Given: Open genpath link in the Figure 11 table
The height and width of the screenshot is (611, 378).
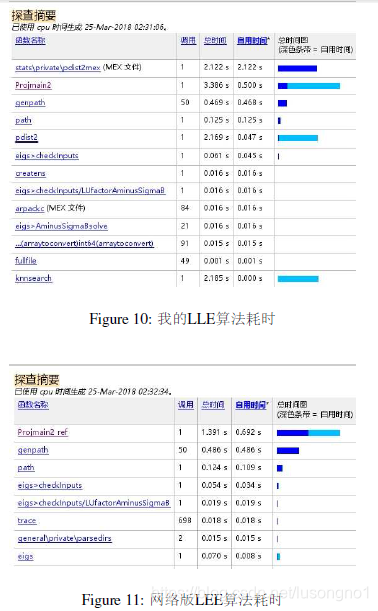Looking at the screenshot, I should coord(33,450).
